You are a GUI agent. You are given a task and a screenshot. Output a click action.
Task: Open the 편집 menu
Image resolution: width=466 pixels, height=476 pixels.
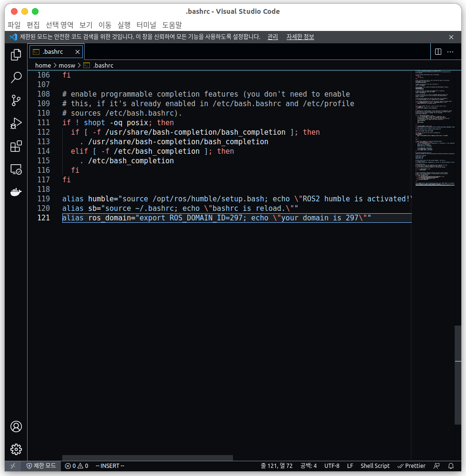[x=33, y=25]
